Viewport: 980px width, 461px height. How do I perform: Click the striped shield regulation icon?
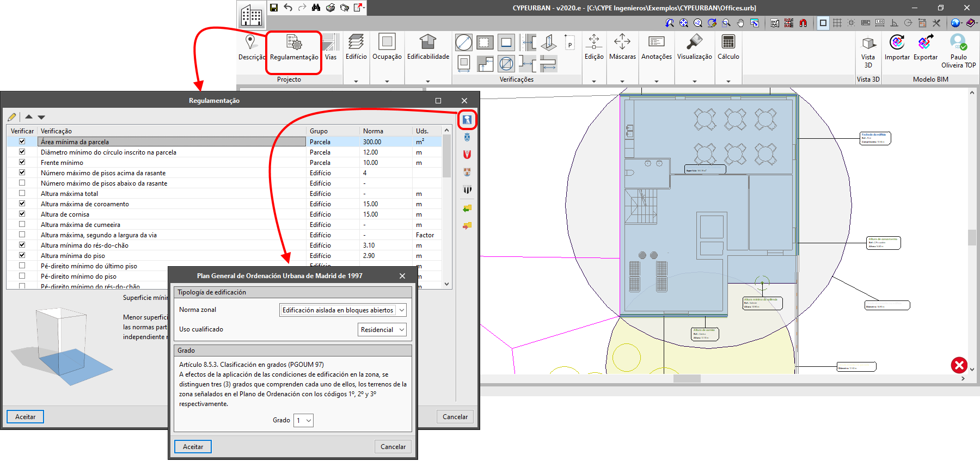tap(467, 189)
